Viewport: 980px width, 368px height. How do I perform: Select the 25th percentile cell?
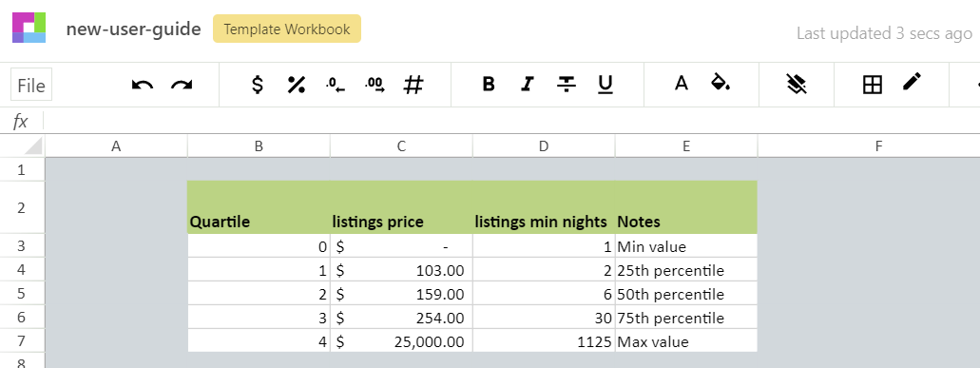tap(686, 270)
